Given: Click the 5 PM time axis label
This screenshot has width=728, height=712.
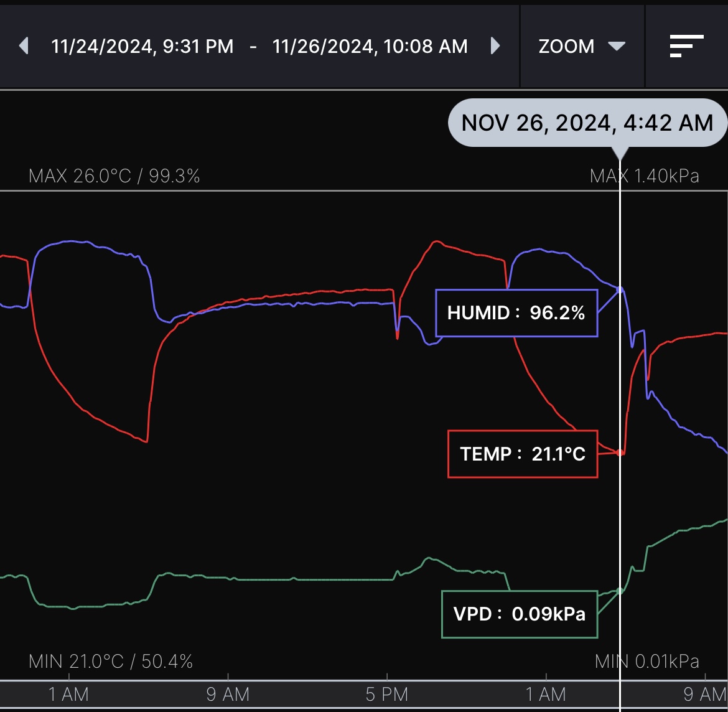Looking at the screenshot, I should pos(387,694).
